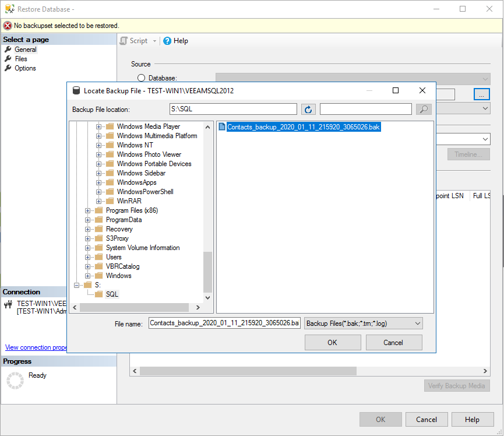Select the Database radio button
The image size is (504, 436).
tap(141, 78)
